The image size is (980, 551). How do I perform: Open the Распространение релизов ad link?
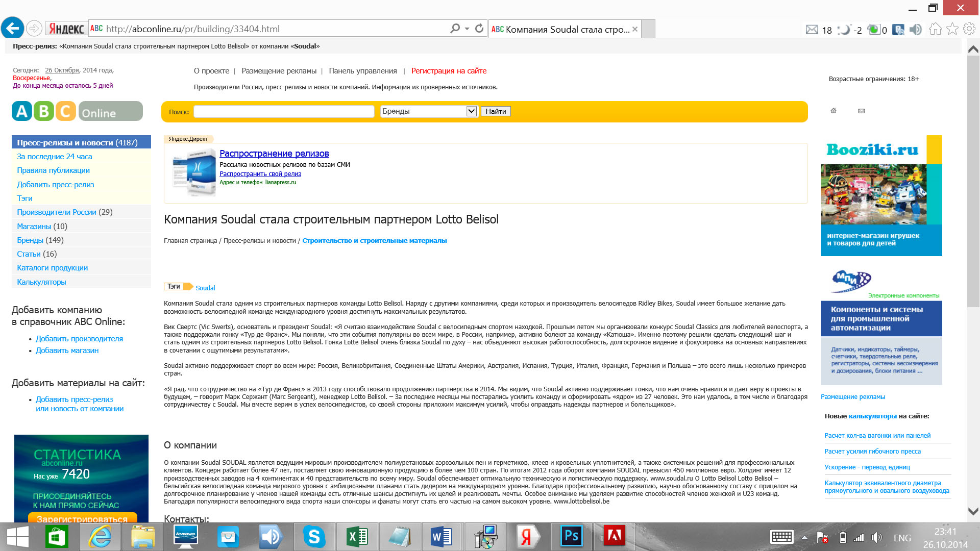(274, 154)
